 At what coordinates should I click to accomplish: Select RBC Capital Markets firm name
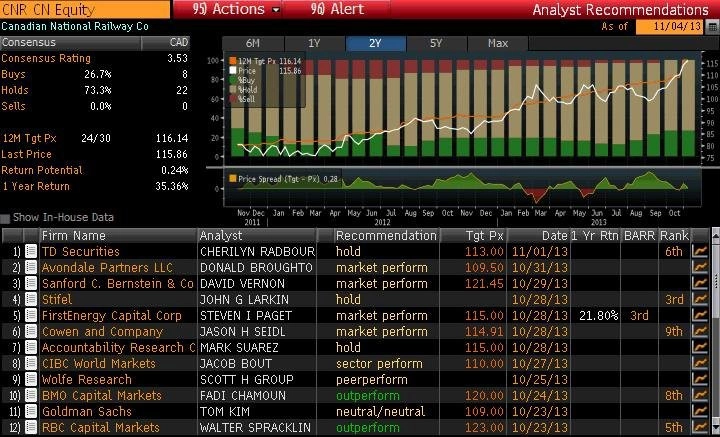(x=101, y=427)
